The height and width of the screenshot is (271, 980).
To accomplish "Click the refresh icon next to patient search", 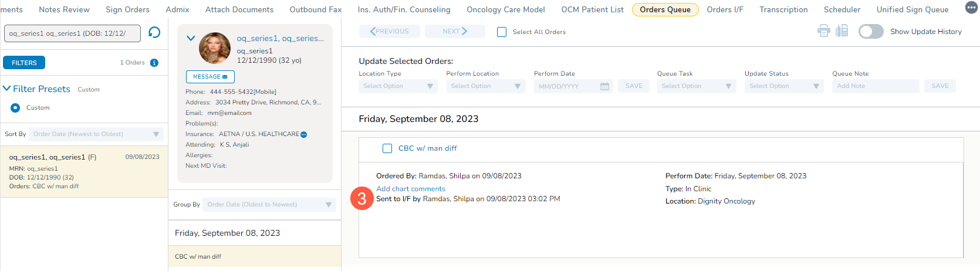I will pyautogui.click(x=154, y=33).
